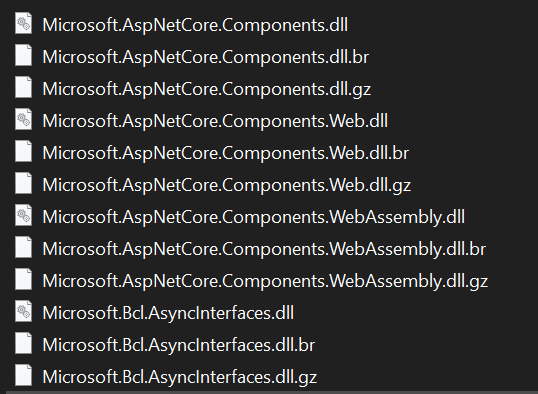
Task: Click the gear icon of Microsoft.AspNetCore.Components.WebAssembly.dll
Action: pos(23,216)
